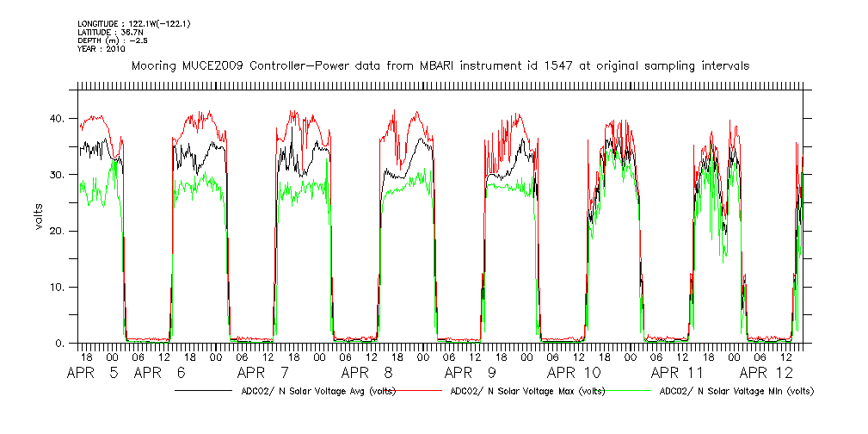Click the LATITUDE metadata line
868x434 pixels.
(108, 32)
